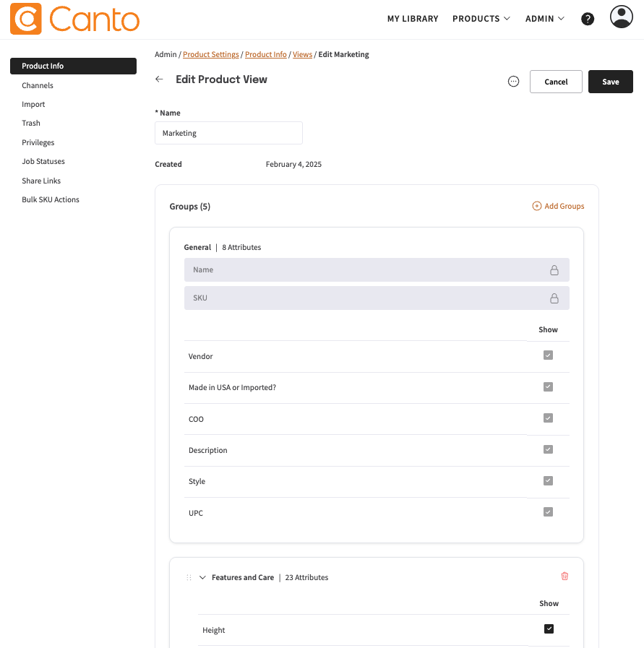Delete the Features and Care group

pyautogui.click(x=564, y=576)
